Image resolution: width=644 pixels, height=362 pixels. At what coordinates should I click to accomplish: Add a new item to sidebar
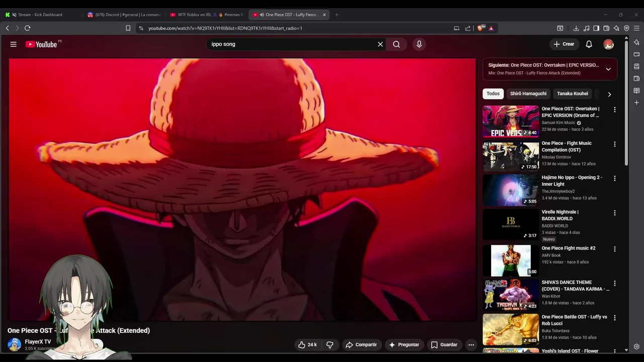click(x=636, y=103)
